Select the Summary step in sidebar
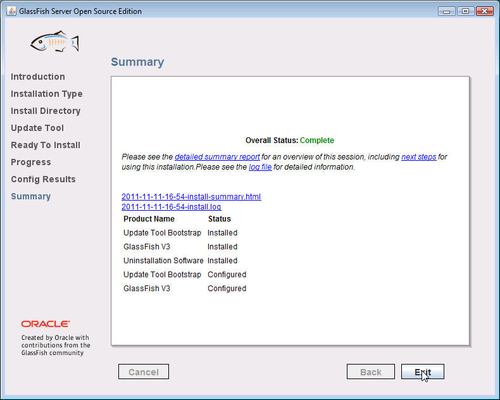 tap(31, 196)
